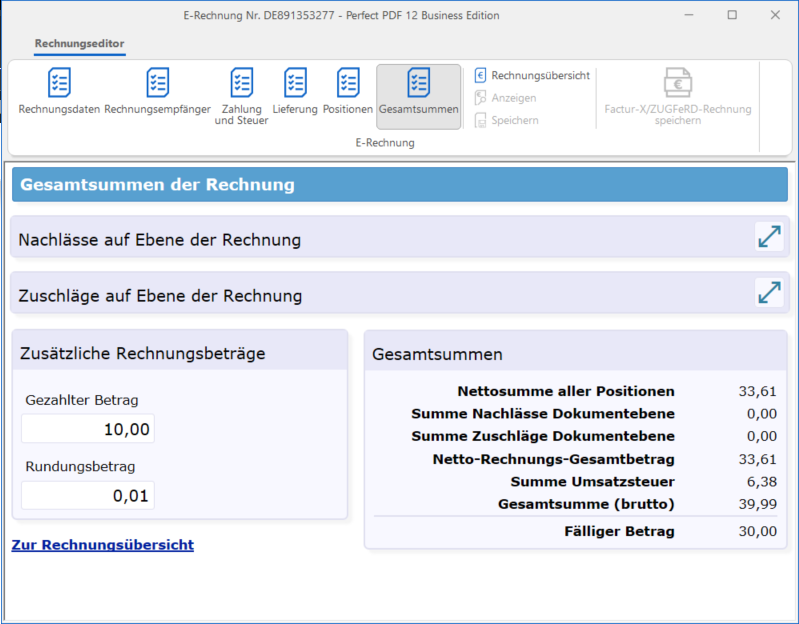
Task: Open the Positionen ribbon icon
Action: tap(347, 84)
